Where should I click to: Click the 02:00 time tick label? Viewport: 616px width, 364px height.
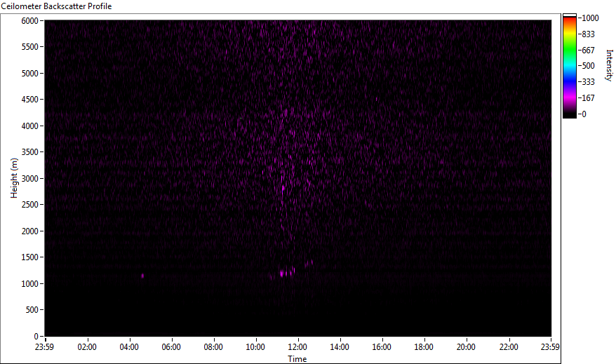pyautogui.click(x=87, y=346)
